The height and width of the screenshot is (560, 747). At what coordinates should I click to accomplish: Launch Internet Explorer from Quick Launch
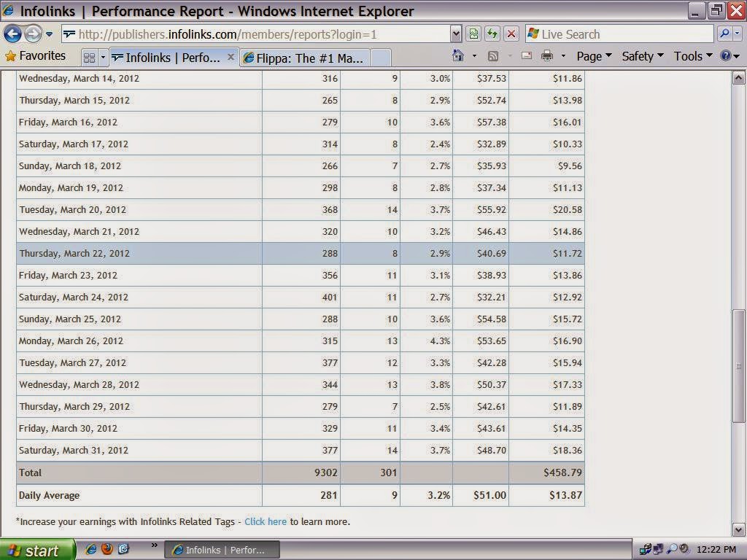(x=91, y=550)
